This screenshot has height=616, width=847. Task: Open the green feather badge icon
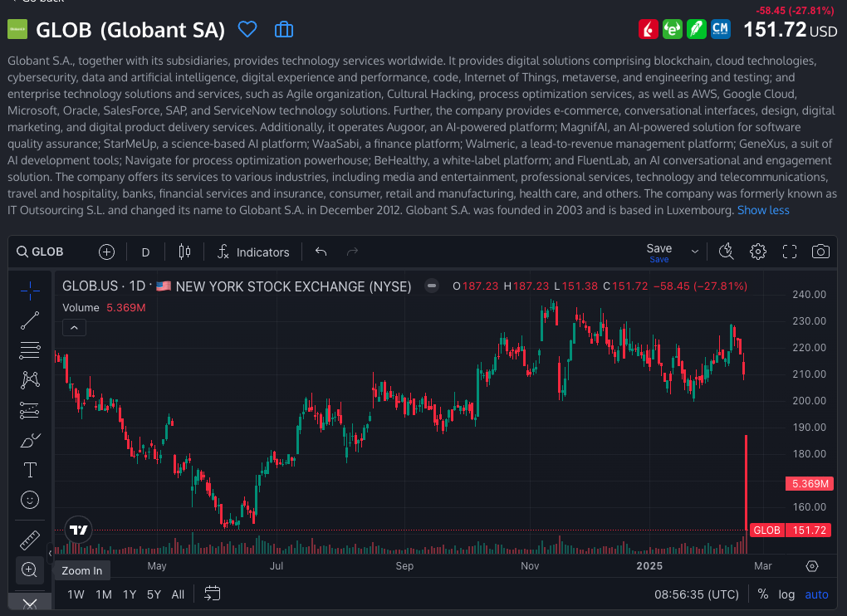click(697, 29)
